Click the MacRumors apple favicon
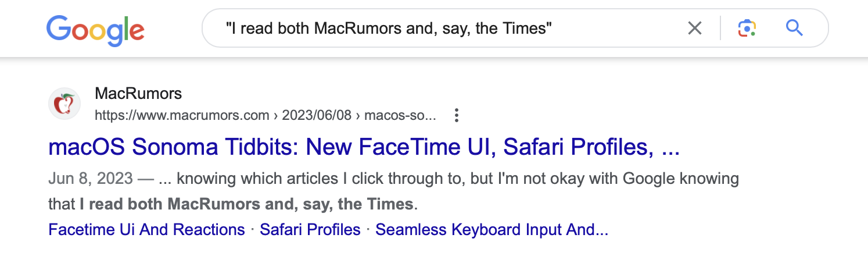868x270 pixels. [x=64, y=104]
